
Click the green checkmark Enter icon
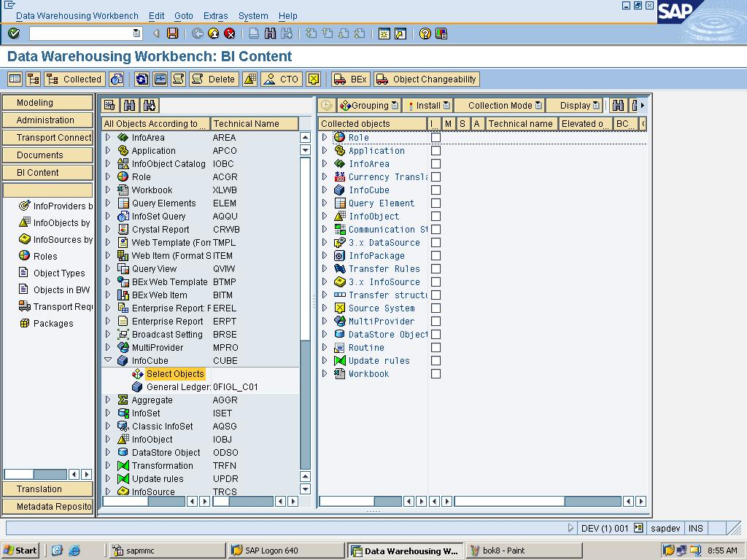click(x=14, y=34)
